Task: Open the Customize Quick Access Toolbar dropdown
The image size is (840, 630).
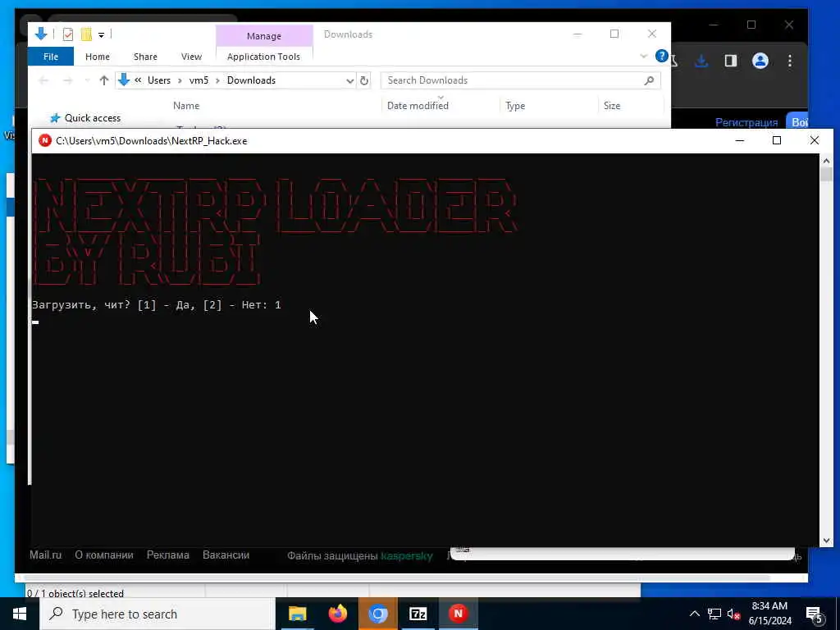Action: pyautogui.click(x=101, y=35)
